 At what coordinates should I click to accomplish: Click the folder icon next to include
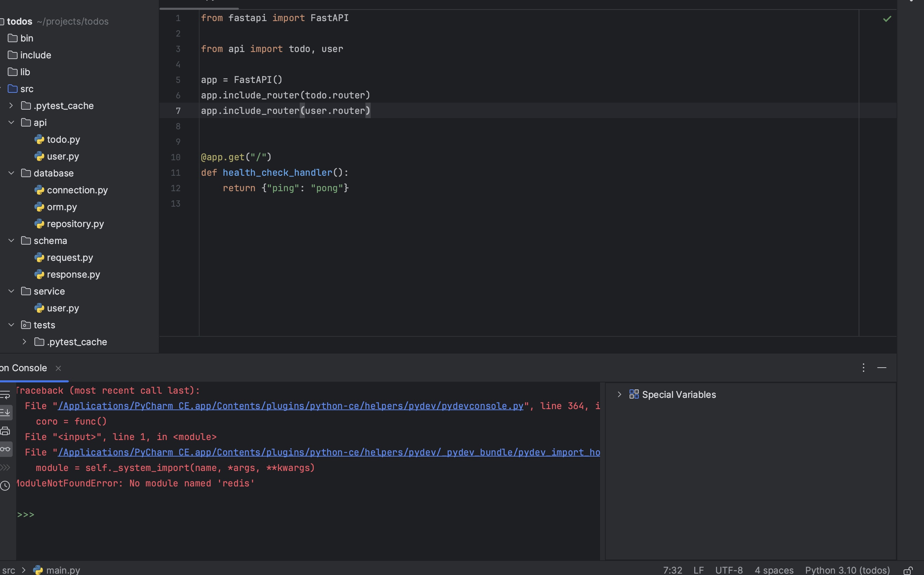point(13,55)
